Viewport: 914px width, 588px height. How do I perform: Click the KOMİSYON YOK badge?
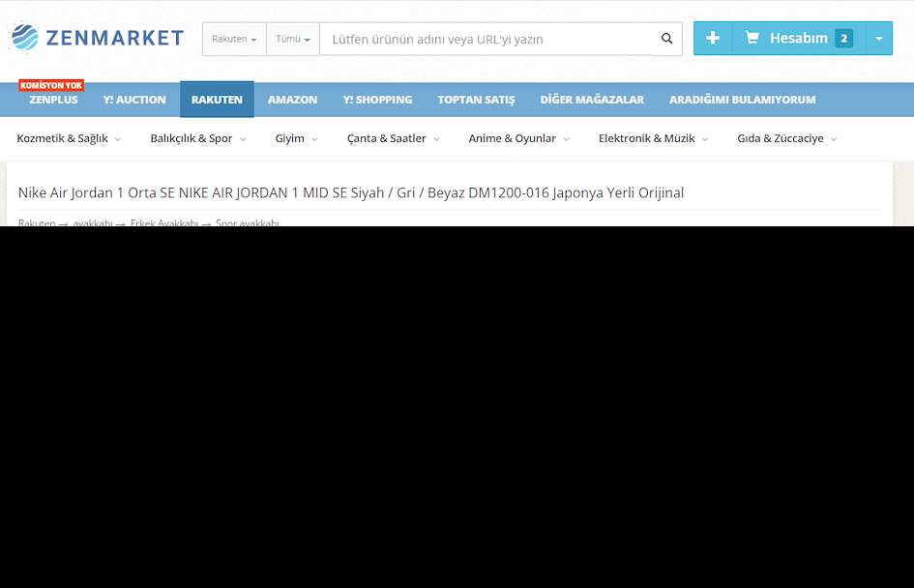pos(51,86)
